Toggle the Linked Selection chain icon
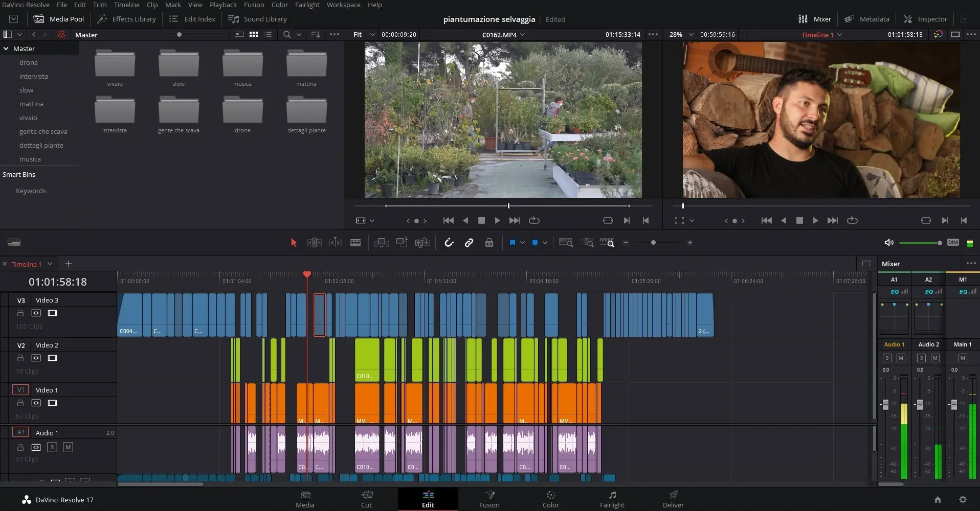Screen dimensions: 980x511 pyautogui.click(x=469, y=243)
